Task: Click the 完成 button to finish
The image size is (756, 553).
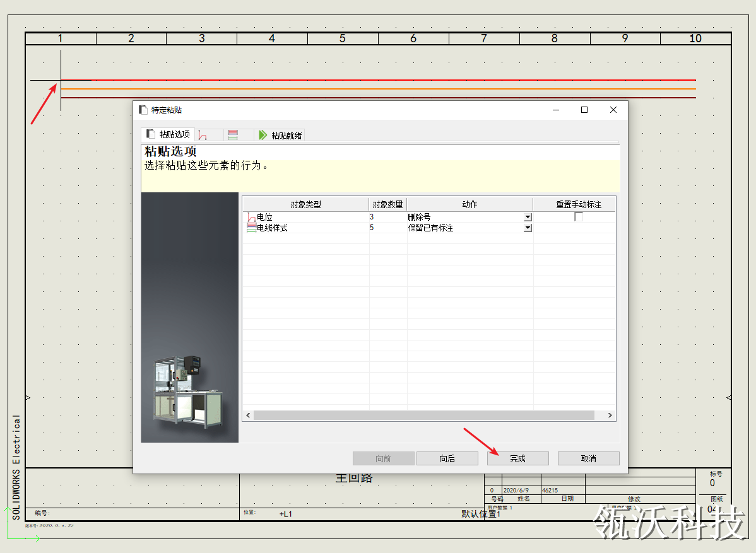Action: (518, 458)
